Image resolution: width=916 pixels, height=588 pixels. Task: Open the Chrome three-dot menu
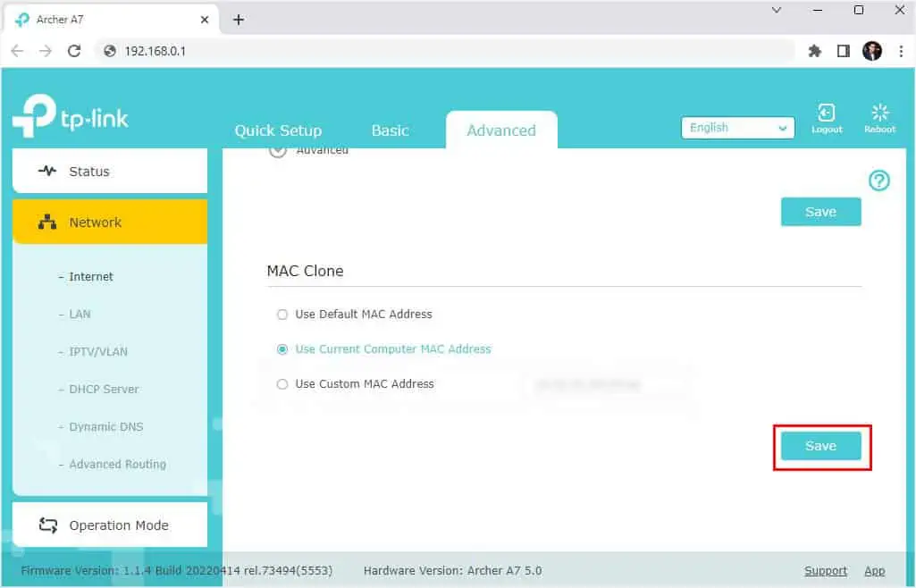click(x=901, y=51)
